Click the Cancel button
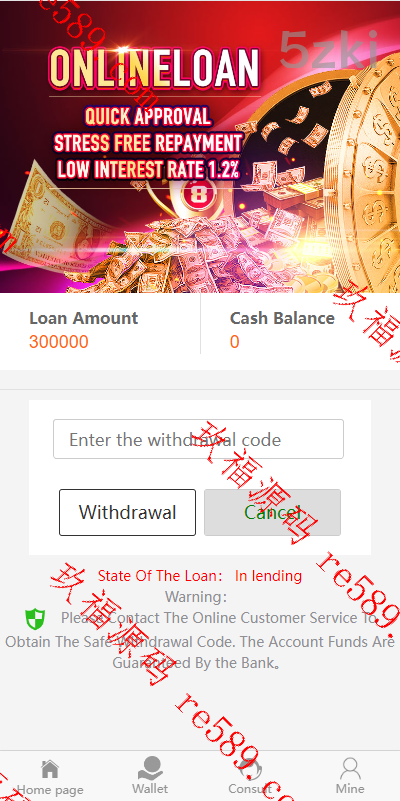 pyautogui.click(x=272, y=512)
